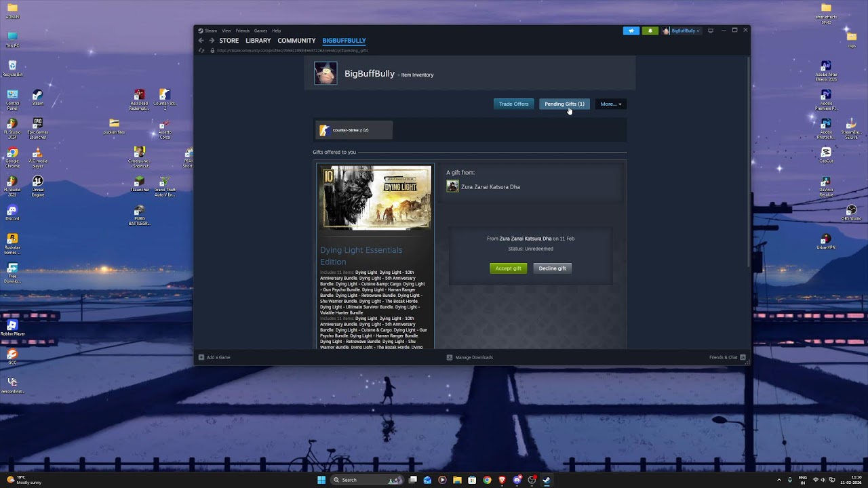Select the publish files folder
The width and height of the screenshot is (868, 488).
point(114,126)
